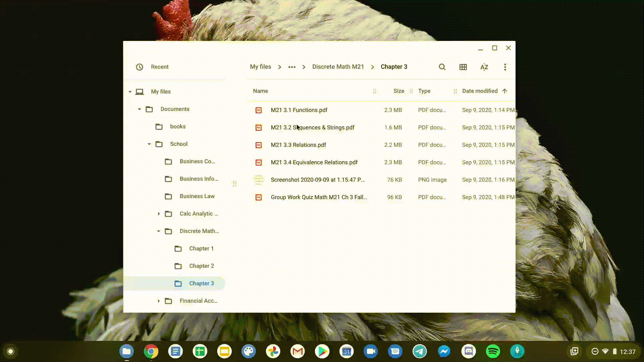Click the sidebar resize handle dots
Image resolution: width=644 pixels, height=362 pixels.
pyautogui.click(x=235, y=184)
